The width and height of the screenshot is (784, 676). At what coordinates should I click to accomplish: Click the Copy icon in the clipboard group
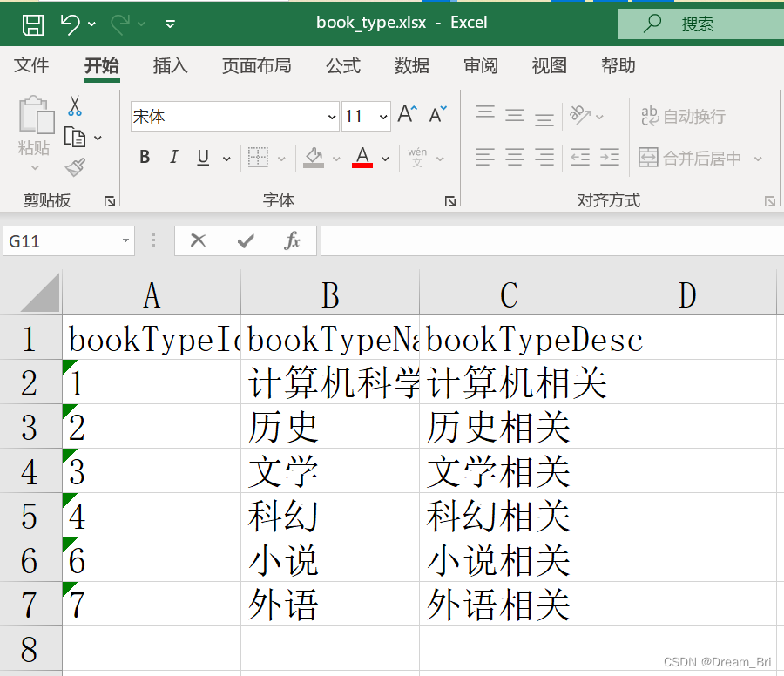coord(74,136)
